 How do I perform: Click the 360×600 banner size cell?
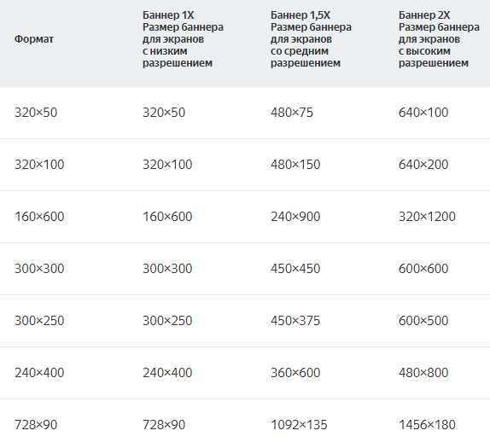coord(295,373)
